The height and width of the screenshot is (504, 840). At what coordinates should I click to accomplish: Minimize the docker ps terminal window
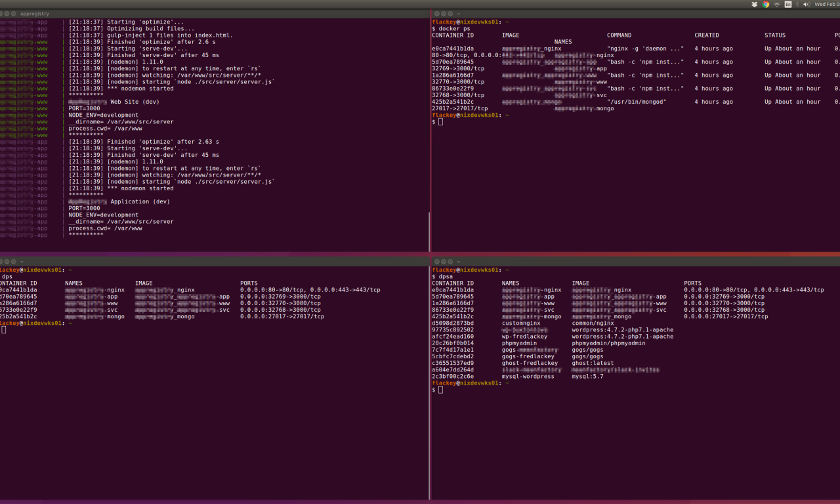[x=443, y=14]
